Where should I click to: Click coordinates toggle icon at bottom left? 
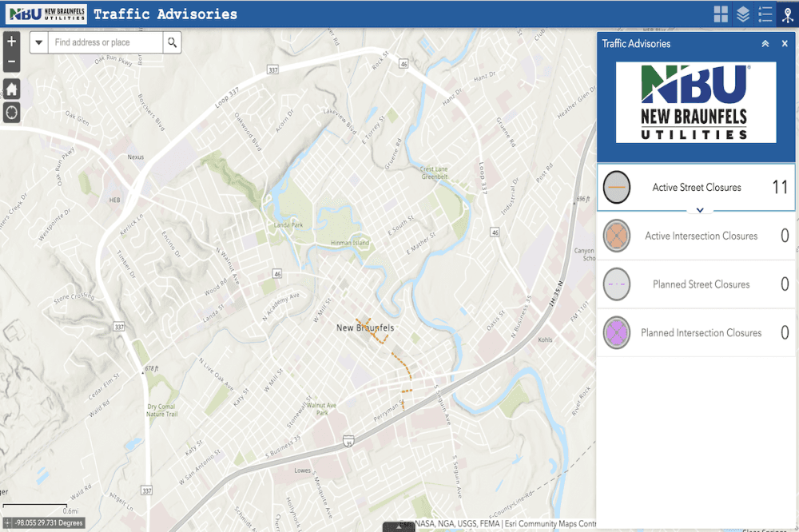click(x=7, y=523)
